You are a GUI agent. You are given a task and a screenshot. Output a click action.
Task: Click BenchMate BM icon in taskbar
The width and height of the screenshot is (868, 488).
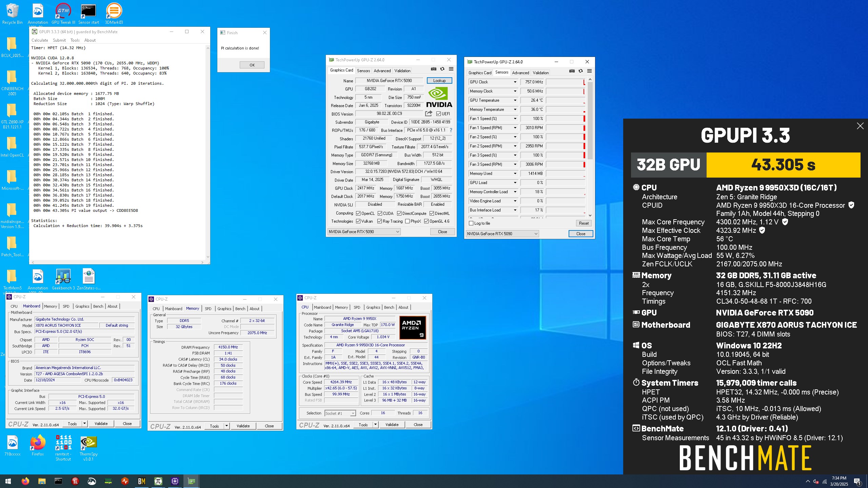click(141, 481)
